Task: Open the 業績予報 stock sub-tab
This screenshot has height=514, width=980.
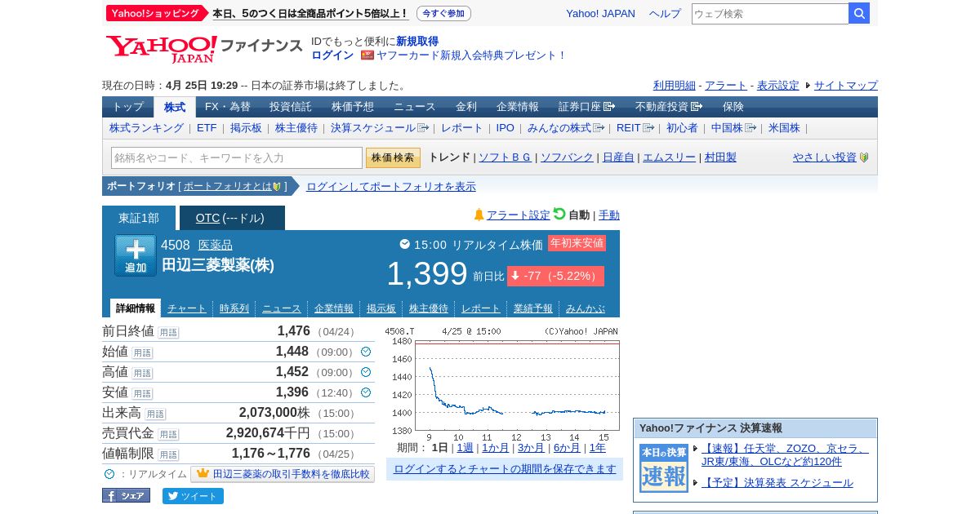Action: pos(533,308)
